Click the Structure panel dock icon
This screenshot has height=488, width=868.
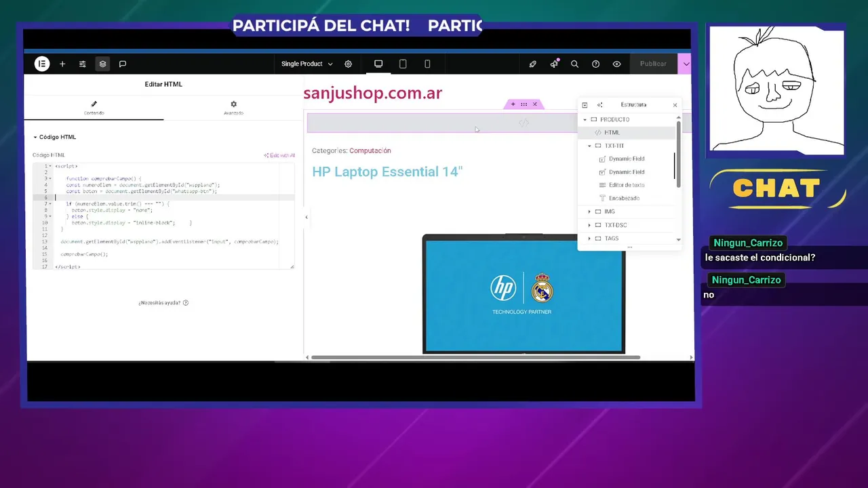point(585,105)
